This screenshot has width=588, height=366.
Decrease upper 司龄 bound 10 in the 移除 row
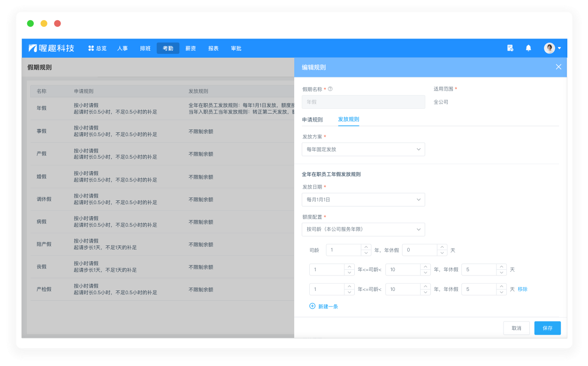[x=425, y=292]
